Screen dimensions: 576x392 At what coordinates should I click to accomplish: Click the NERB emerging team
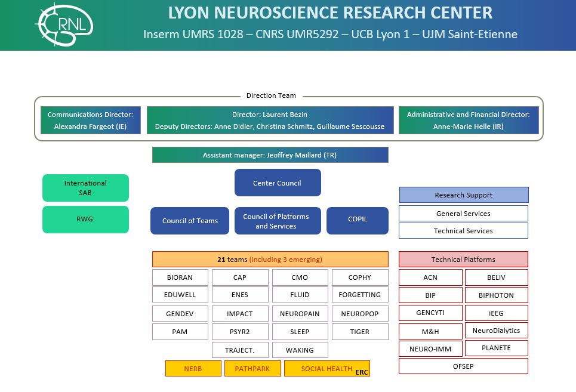[193, 369]
